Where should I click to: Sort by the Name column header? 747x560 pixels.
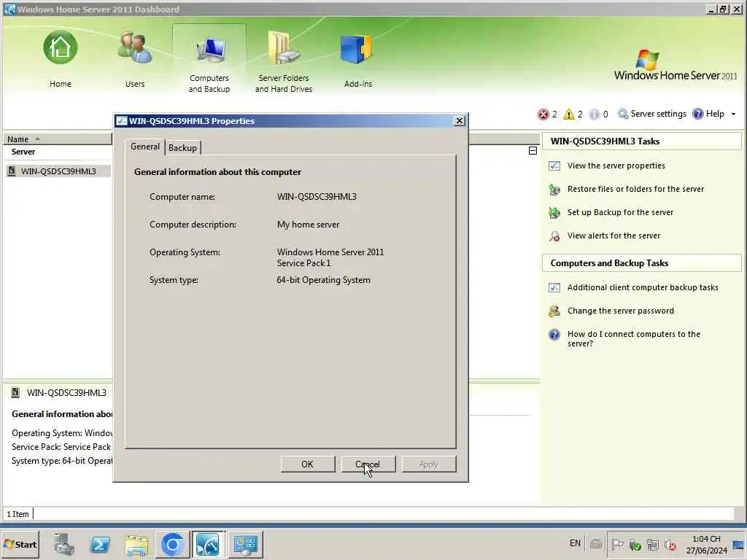tap(57, 139)
